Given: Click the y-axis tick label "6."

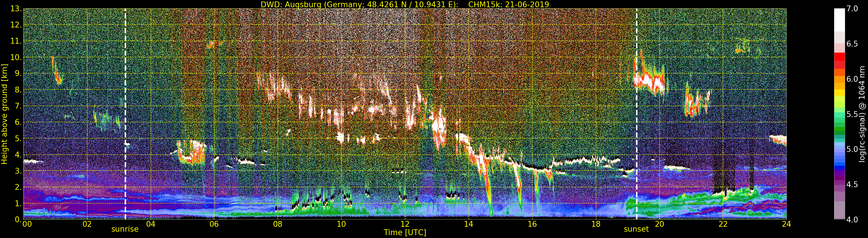Looking at the screenshot, I should (18, 122).
